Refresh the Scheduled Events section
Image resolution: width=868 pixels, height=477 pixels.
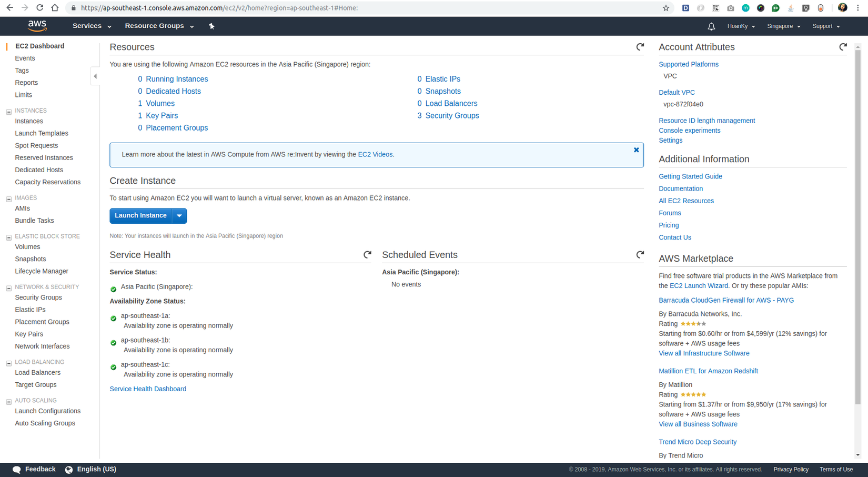(640, 255)
